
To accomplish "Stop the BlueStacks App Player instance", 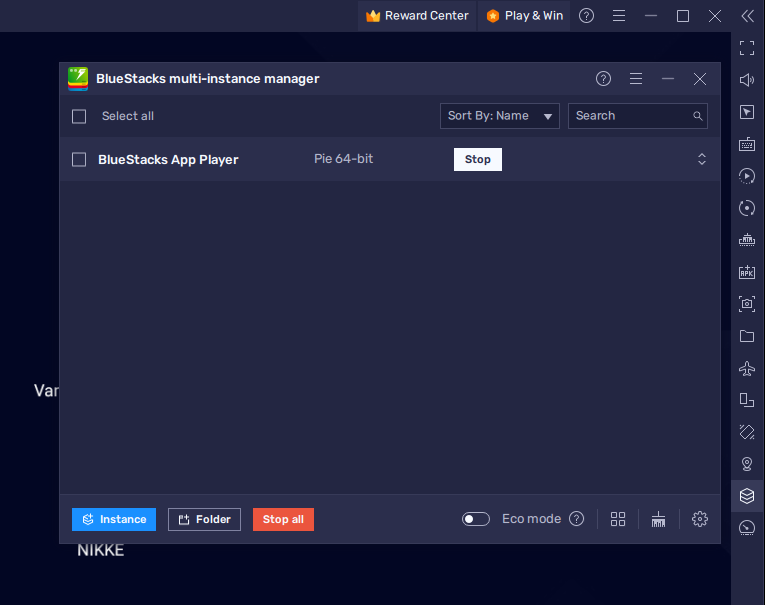I will pyautogui.click(x=478, y=160).
